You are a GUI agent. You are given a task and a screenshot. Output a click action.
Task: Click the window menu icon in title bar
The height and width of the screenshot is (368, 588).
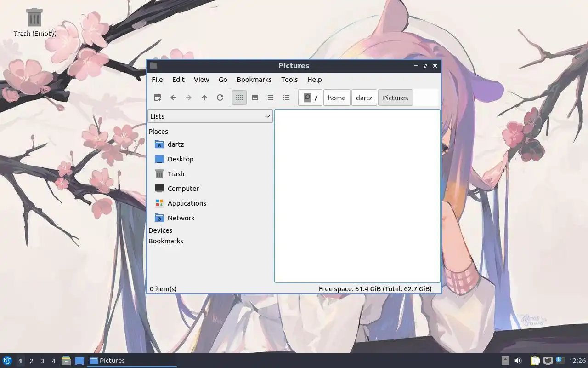tap(153, 66)
